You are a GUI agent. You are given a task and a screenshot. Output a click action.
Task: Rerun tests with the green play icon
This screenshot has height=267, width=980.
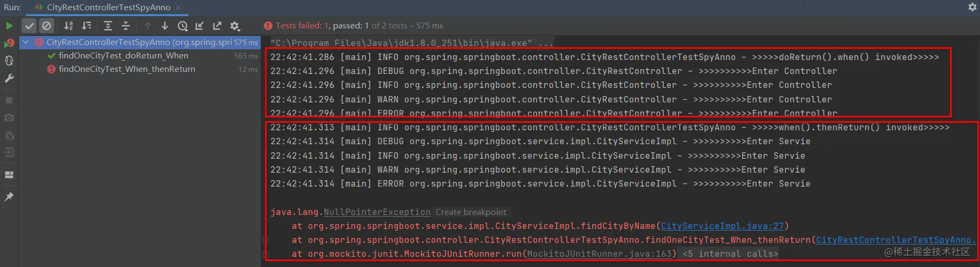(x=9, y=26)
